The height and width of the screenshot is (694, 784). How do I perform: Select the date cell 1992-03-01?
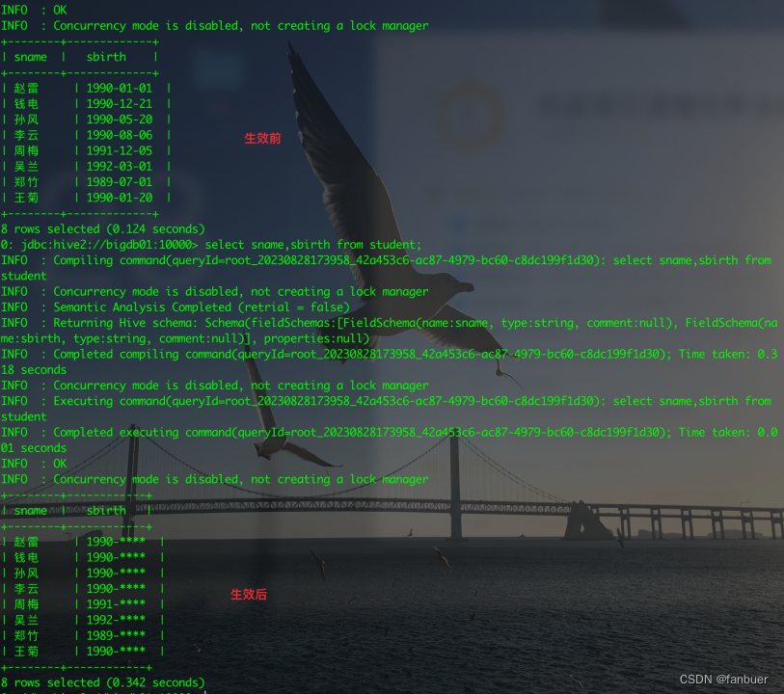tap(120, 167)
